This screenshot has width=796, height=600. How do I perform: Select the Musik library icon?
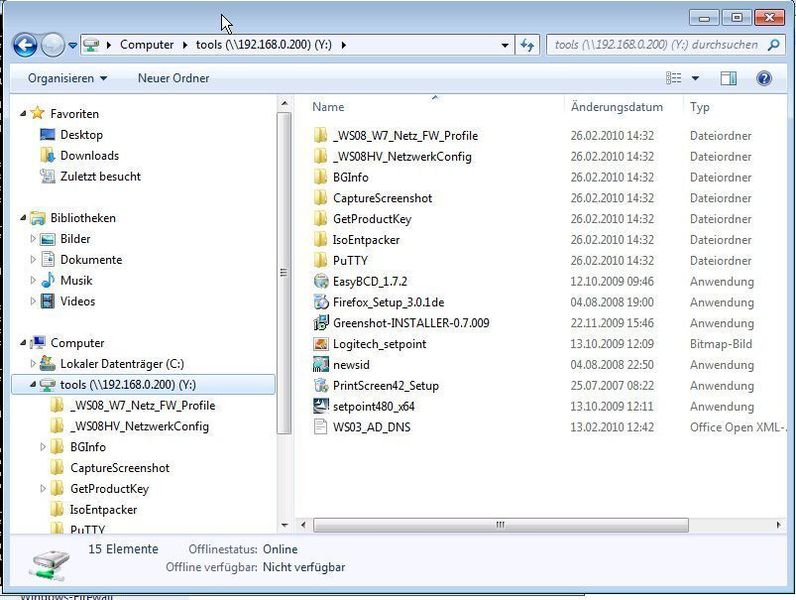pyautogui.click(x=48, y=280)
